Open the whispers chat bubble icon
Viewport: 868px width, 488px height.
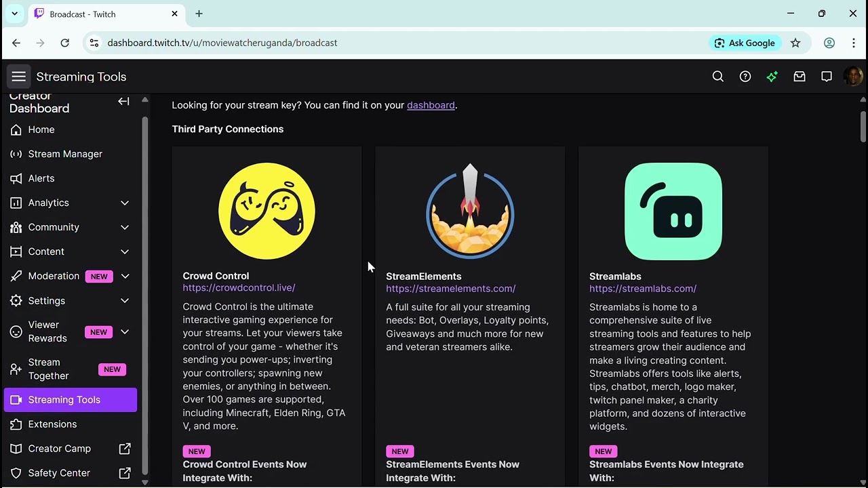point(827,77)
